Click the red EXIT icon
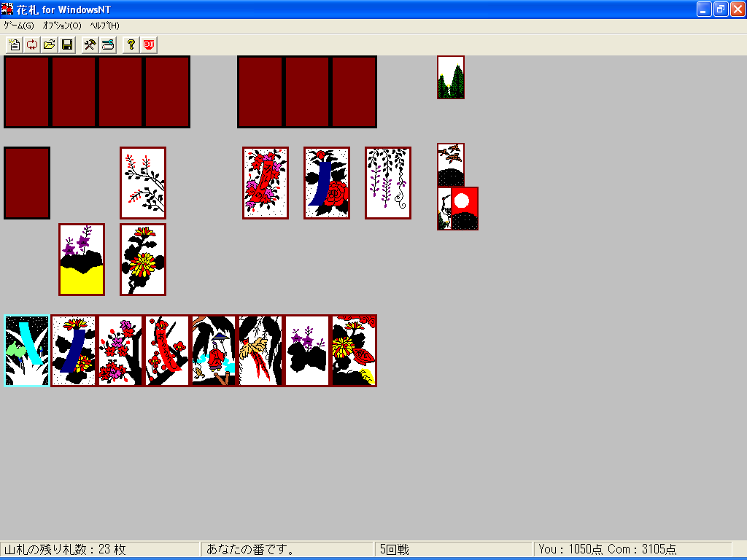 (x=149, y=44)
